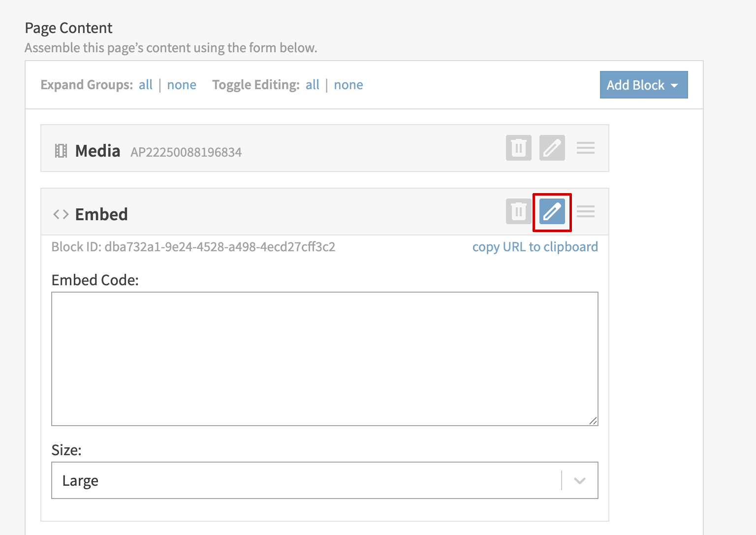The height and width of the screenshot is (535, 756).
Task: Toggle editing on the Media block pencil
Action: coord(552,148)
